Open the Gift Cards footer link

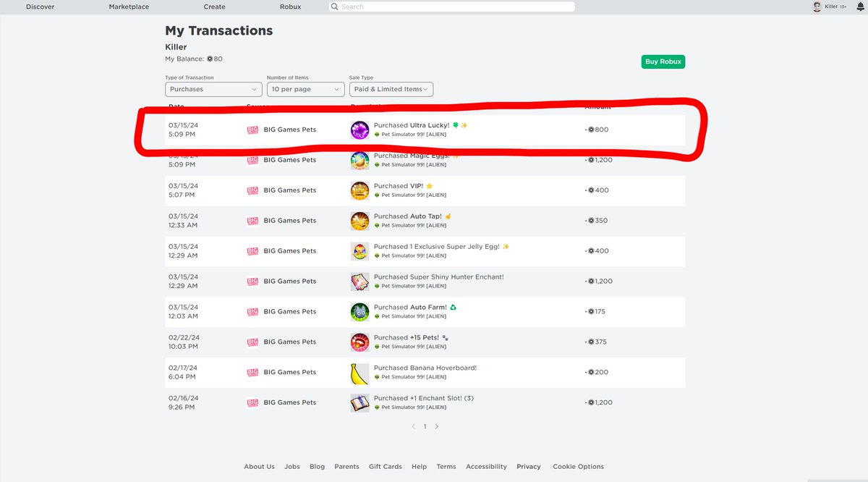click(x=385, y=467)
